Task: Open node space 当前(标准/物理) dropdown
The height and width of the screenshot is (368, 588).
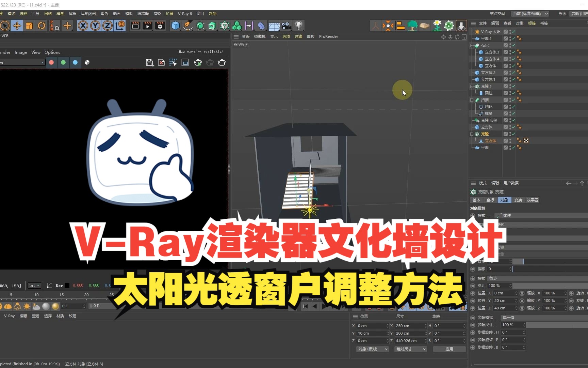Action: (x=530, y=14)
